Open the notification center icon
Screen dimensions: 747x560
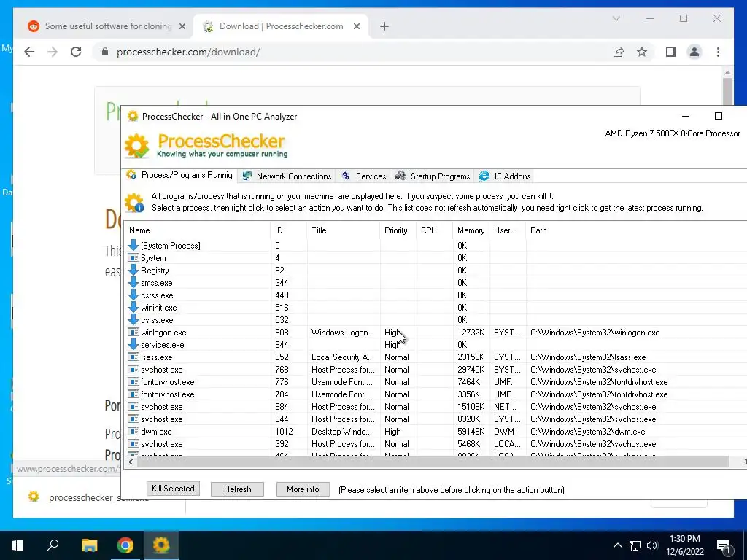[724, 546]
